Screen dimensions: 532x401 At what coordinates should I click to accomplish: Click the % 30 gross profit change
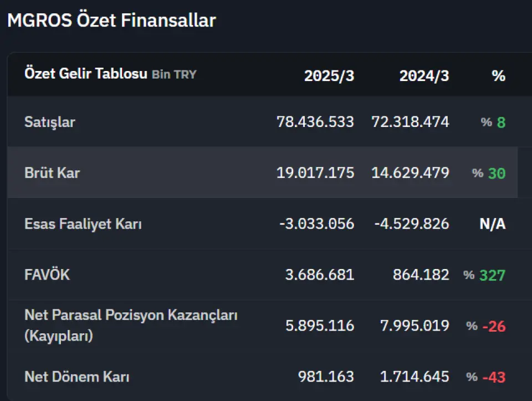tap(489, 173)
